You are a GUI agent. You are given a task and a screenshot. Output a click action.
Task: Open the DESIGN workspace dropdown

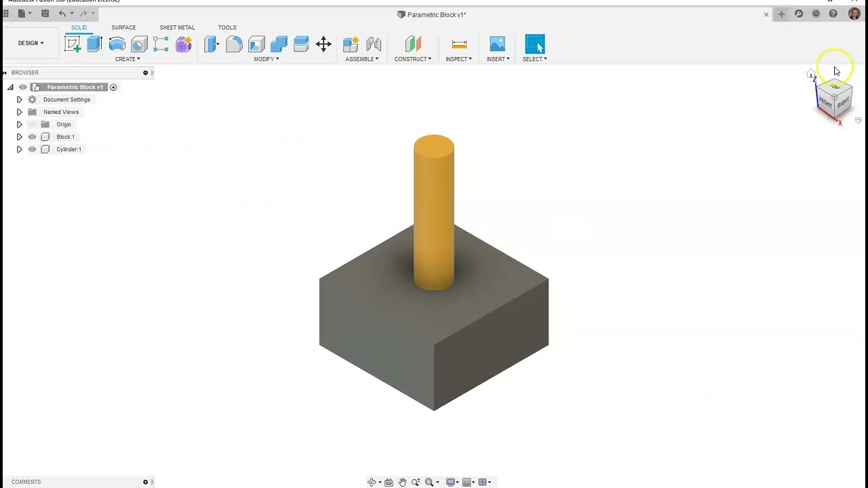coord(31,43)
